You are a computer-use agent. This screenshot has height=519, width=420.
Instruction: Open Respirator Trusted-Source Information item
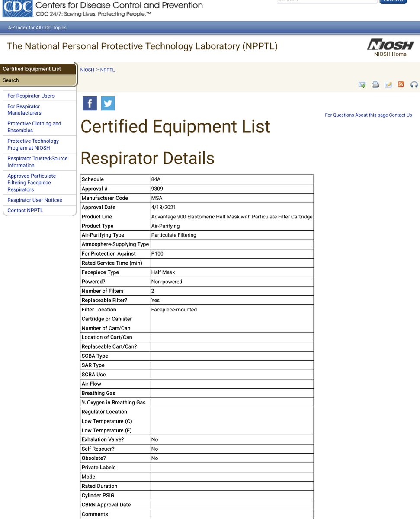click(37, 162)
